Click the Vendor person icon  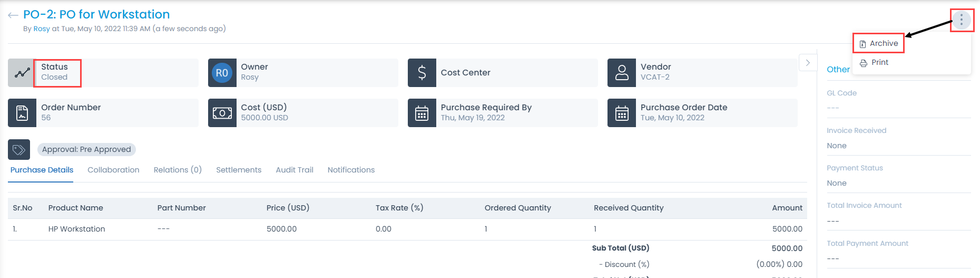622,73
